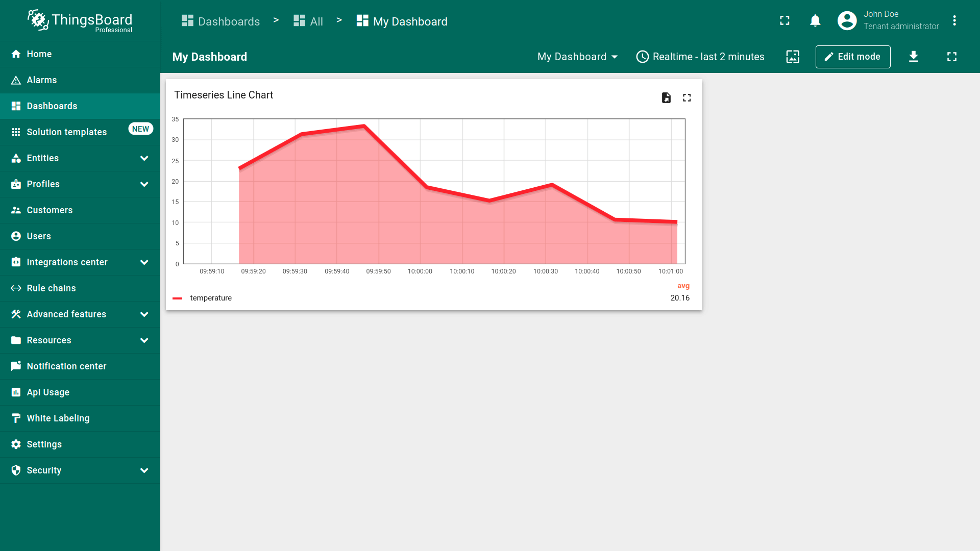Toggle temperature series visibility in the legend
The height and width of the screenshot is (551, 980).
(211, 298)
